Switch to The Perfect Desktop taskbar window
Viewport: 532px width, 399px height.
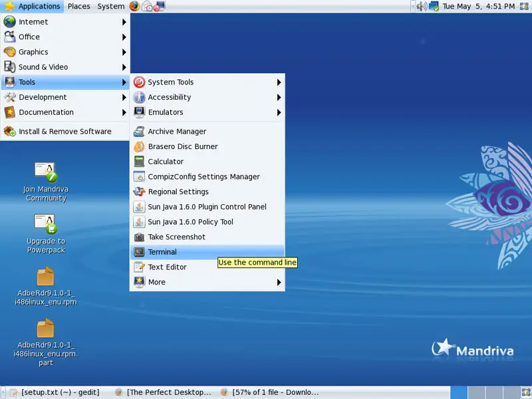pyautogui.click(x=164, y=392)
